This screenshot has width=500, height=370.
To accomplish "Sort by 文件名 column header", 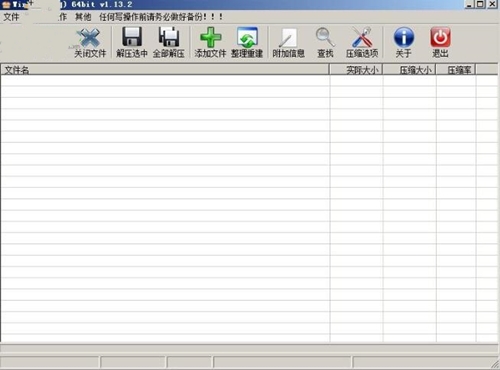I will 165,70.
